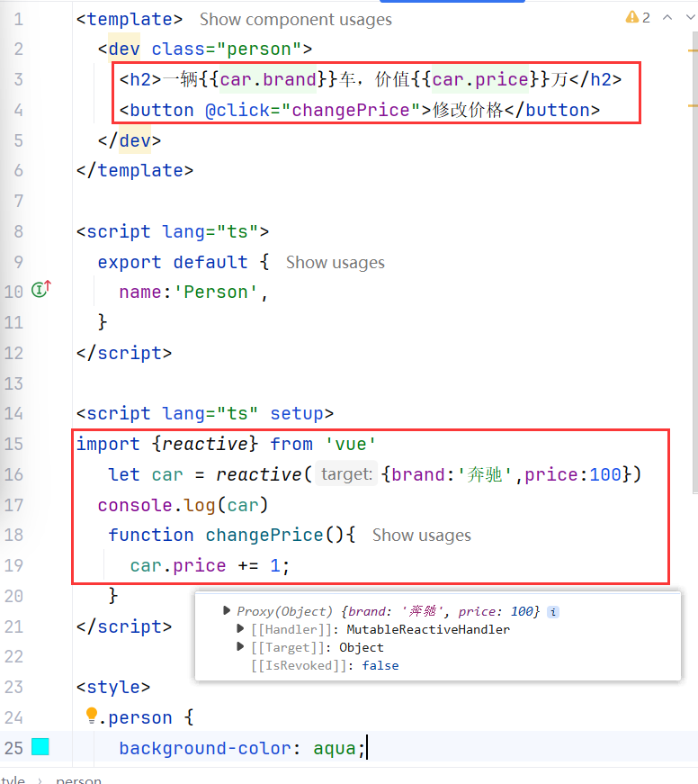Viewport: 698px width, 784px height.
Task: Click 'Show usages' hint after export default
Action: pos(336,263)
